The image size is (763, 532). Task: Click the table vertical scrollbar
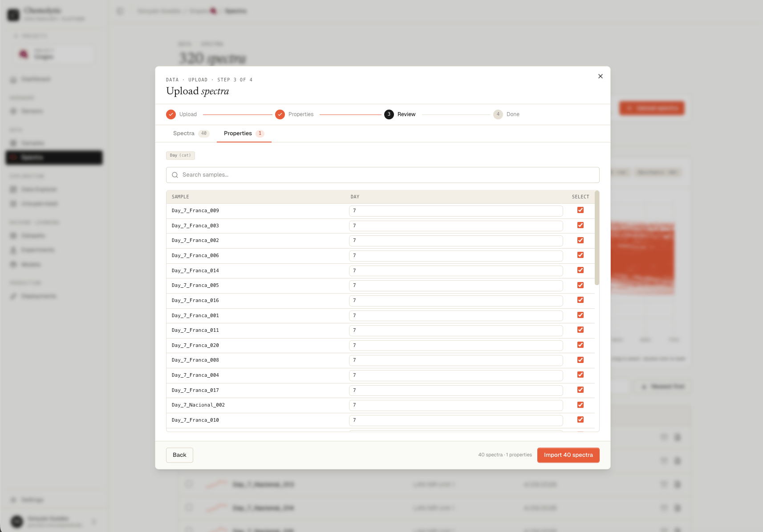pyautogui.click(x=597, y=238)
